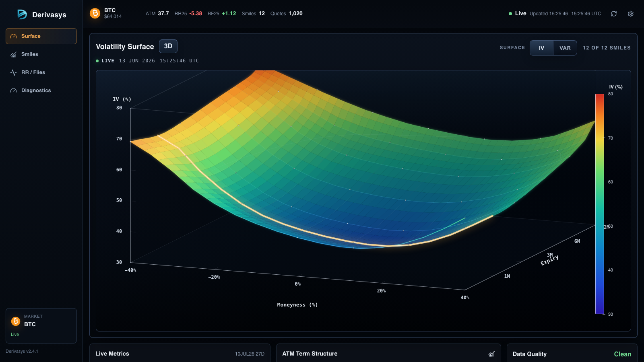Click the Live Metrics panel title
644x362 pixels.
point(112,354)
